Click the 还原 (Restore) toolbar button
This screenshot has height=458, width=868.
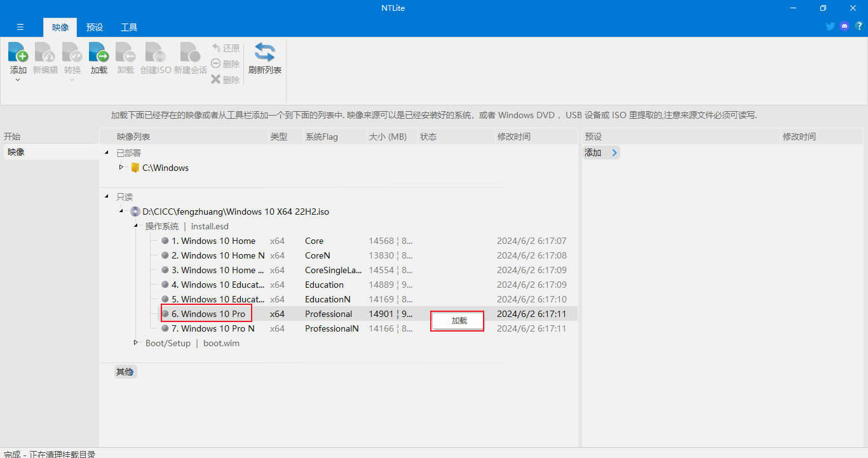(226, 48)
